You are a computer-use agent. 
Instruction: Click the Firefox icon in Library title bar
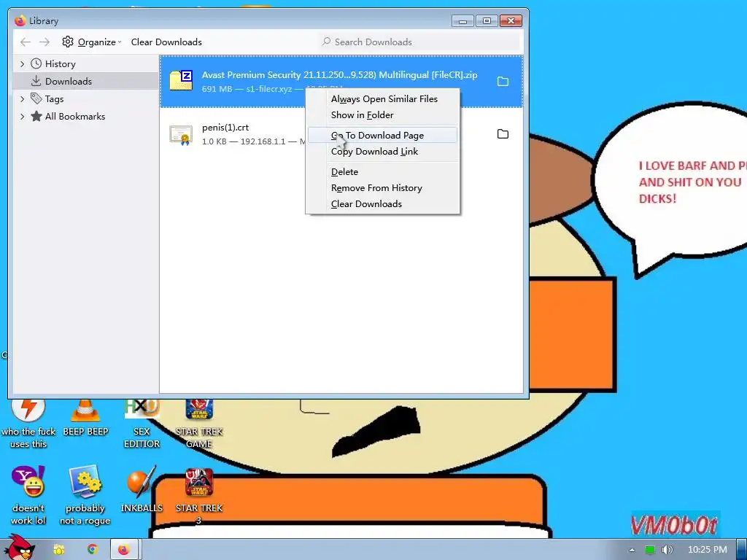(x=20, y=20)
